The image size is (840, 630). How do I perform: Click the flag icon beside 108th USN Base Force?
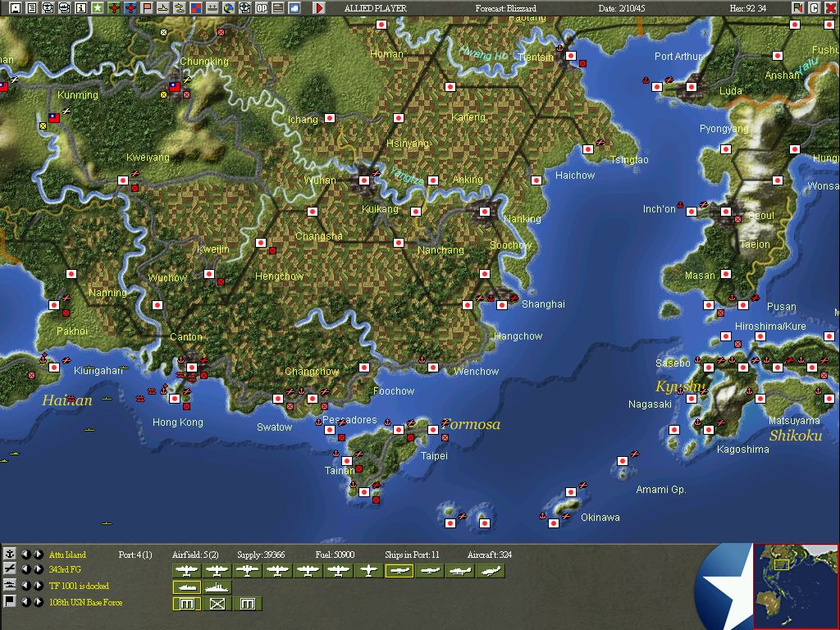9,601
